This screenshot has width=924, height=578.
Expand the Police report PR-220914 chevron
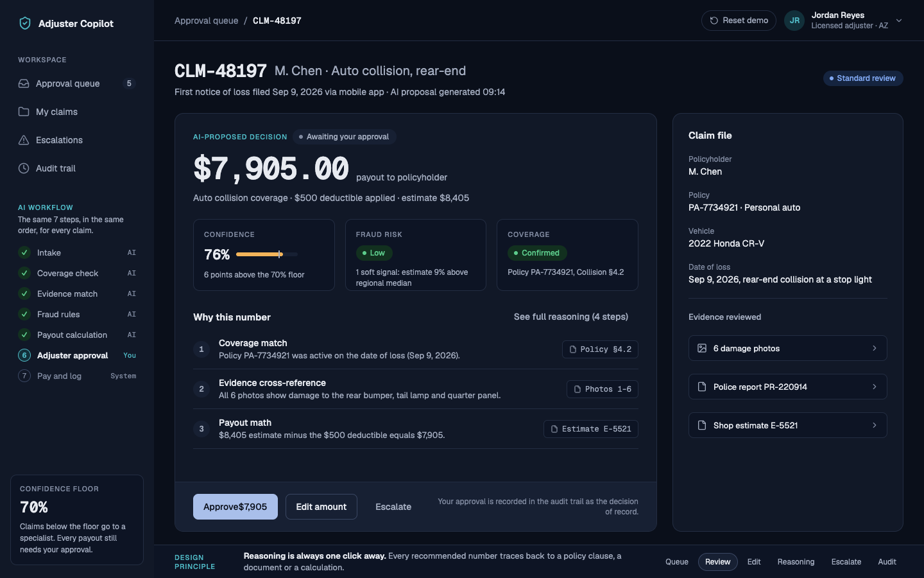tap(874, 387)
